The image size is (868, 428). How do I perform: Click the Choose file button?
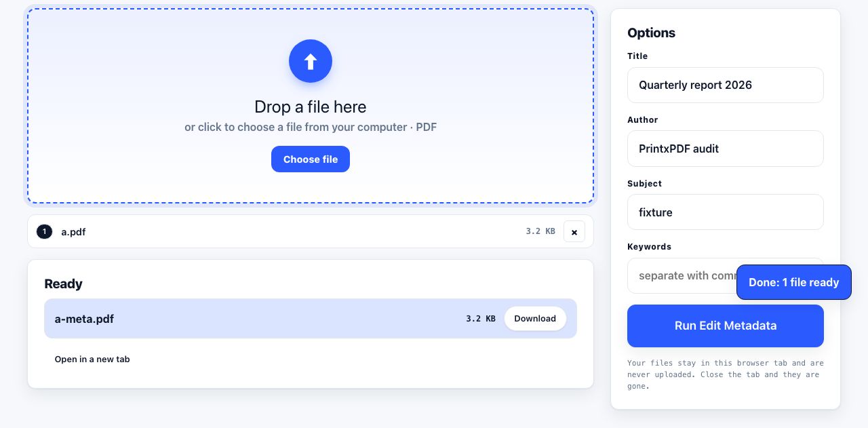(x=311, y=159)
